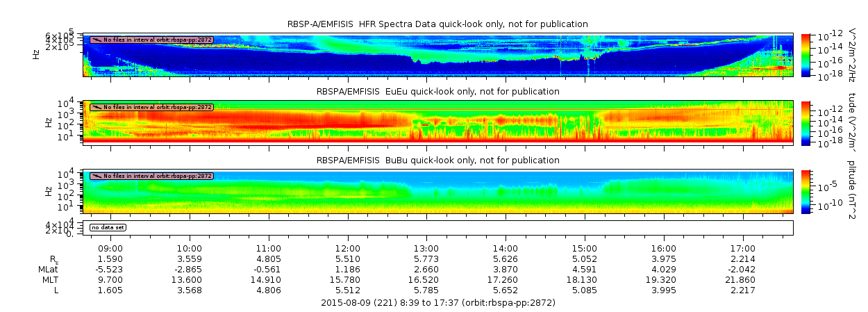868x312 pixels.
Task: Click the 12:00 time axis label
Action: (x=348, y=248)
